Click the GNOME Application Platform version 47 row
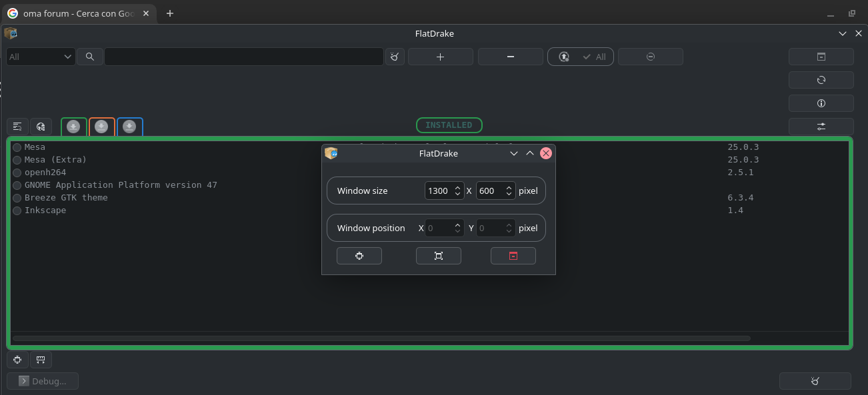 point(121,185)
